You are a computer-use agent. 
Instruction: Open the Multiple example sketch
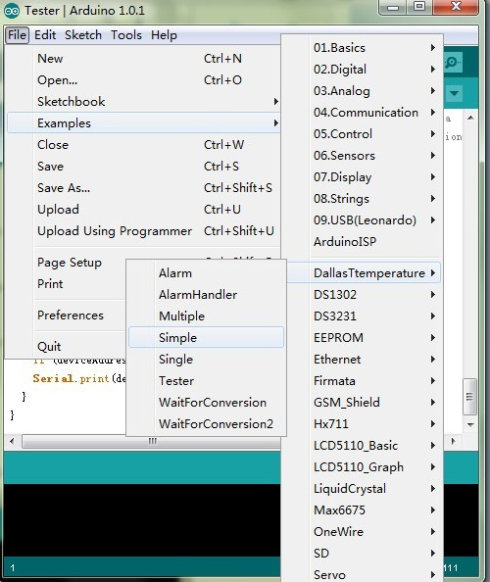[x=206, y=316]
